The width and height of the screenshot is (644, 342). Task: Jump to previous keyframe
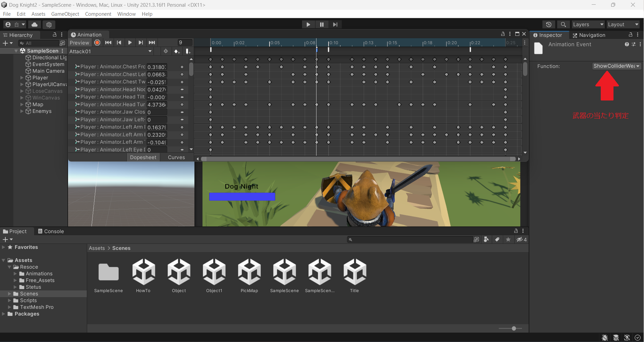click(x=119, y=43)
